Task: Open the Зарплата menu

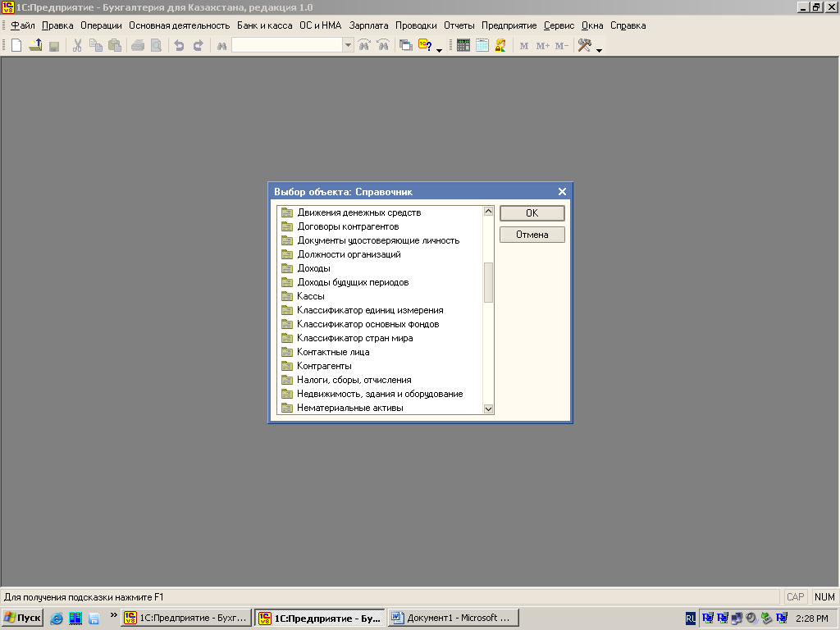Action: point(368,25)
